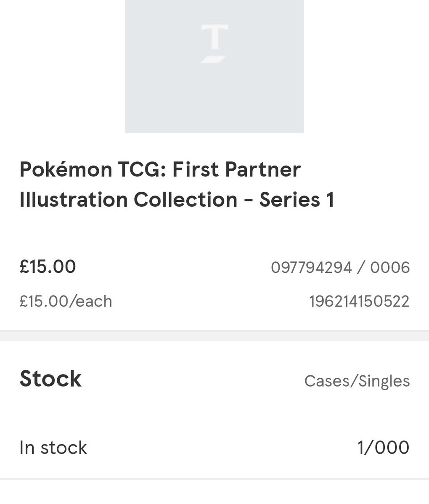Select the £15.00 price

(x=48, y=267)
